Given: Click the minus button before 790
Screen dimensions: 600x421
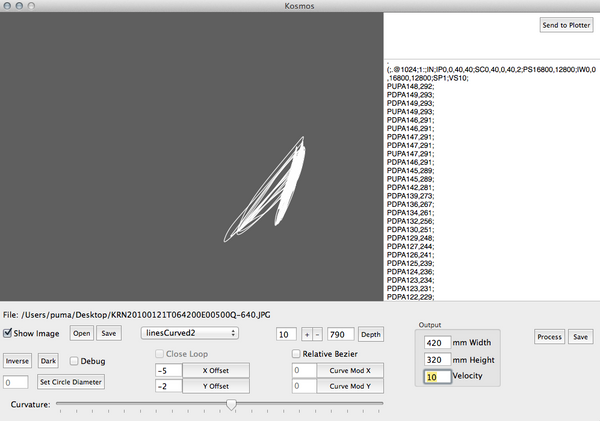Looking at the screenshot, I should click(318, 335).
